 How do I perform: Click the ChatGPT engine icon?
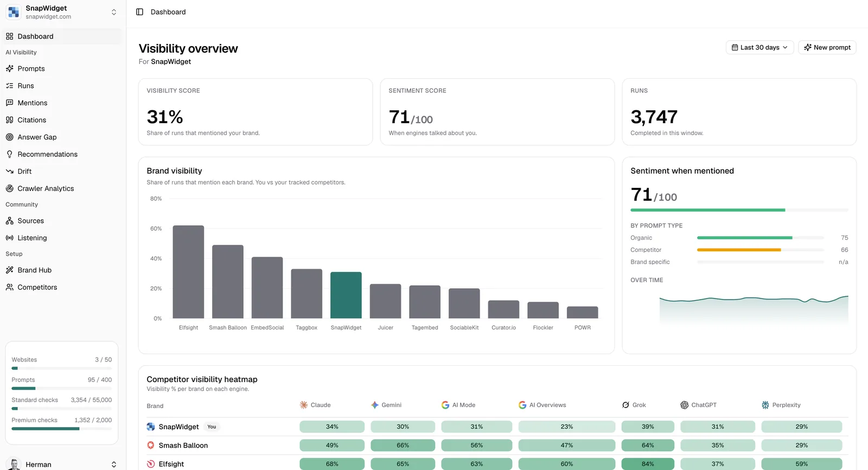(x=685, y=405)
